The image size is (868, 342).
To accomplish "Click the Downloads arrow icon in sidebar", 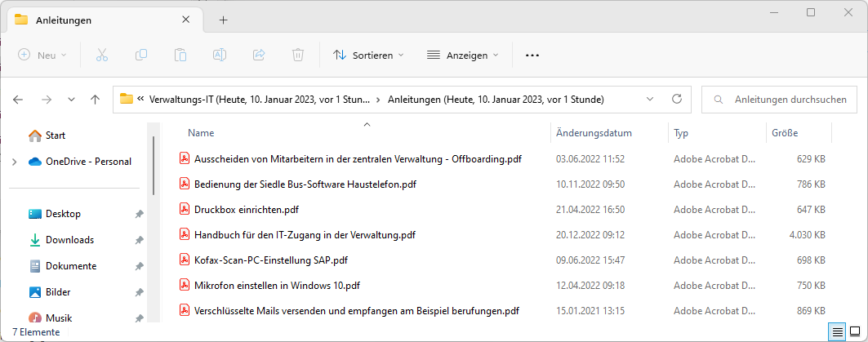I will click(x=35, y=240).
